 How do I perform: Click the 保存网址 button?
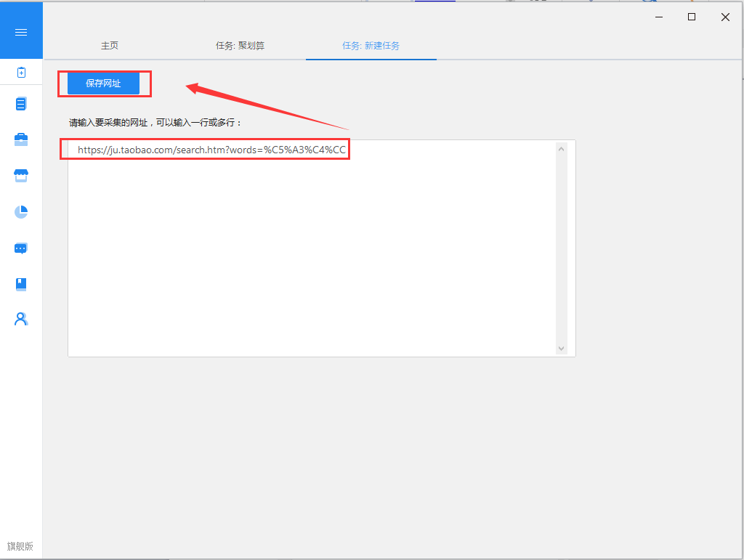[103, 84]
